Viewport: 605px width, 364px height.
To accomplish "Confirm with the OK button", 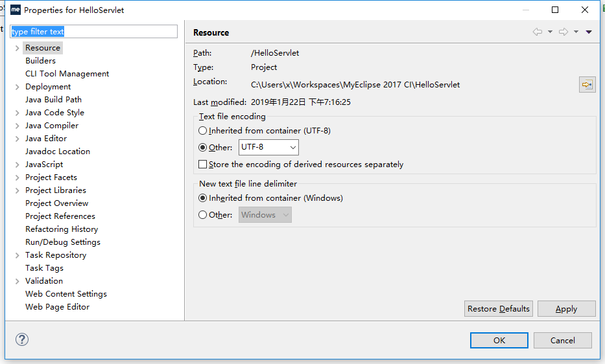I will click(x=499, y=341).
